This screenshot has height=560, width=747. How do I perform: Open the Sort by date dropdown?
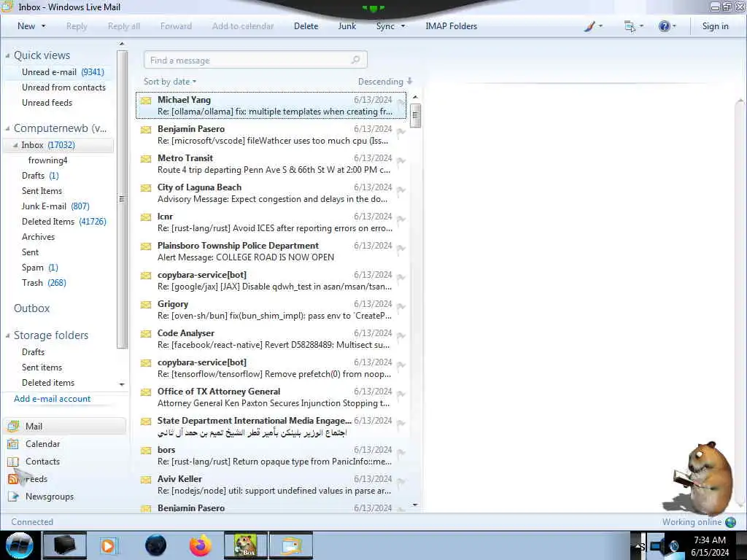[170, 82]
